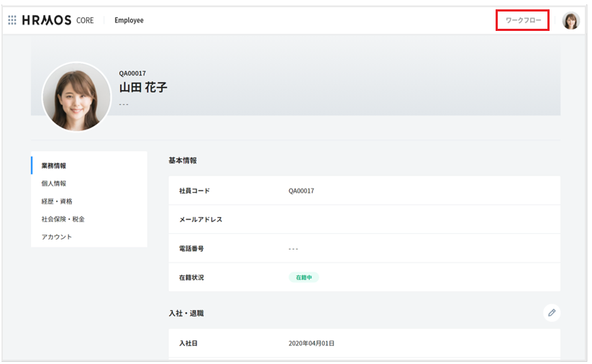Open the ワークフロー page
This screenshot has height=364, width=592.
pyautogui.click(x=523, y=20)
